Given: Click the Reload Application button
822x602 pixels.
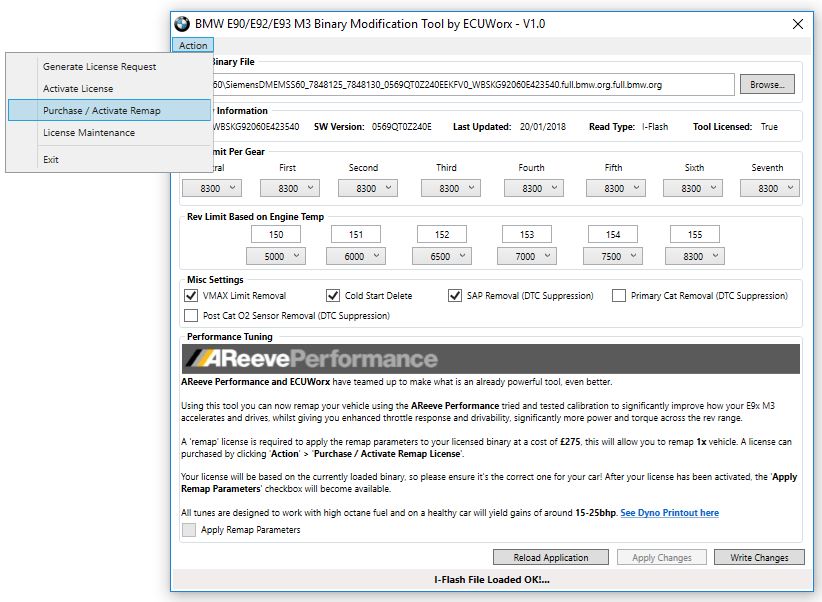Looking at the screenshot, I should [x=550, y=557].
